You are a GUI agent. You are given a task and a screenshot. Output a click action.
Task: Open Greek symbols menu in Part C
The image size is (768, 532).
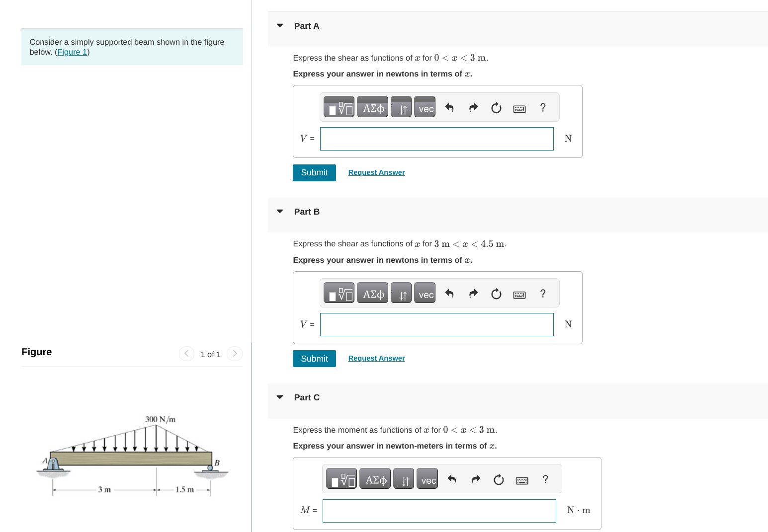[x=375, y=478]
